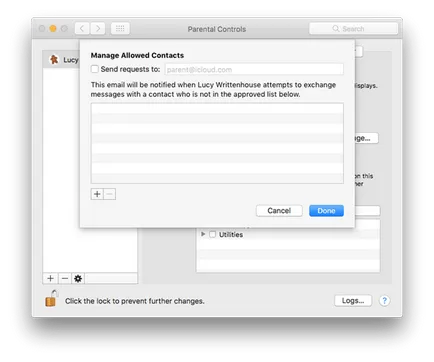Viewport: 434px width, 362px height.
Task: Minimize the Parental Controls window (yellow button)
Action: point(53,29)
